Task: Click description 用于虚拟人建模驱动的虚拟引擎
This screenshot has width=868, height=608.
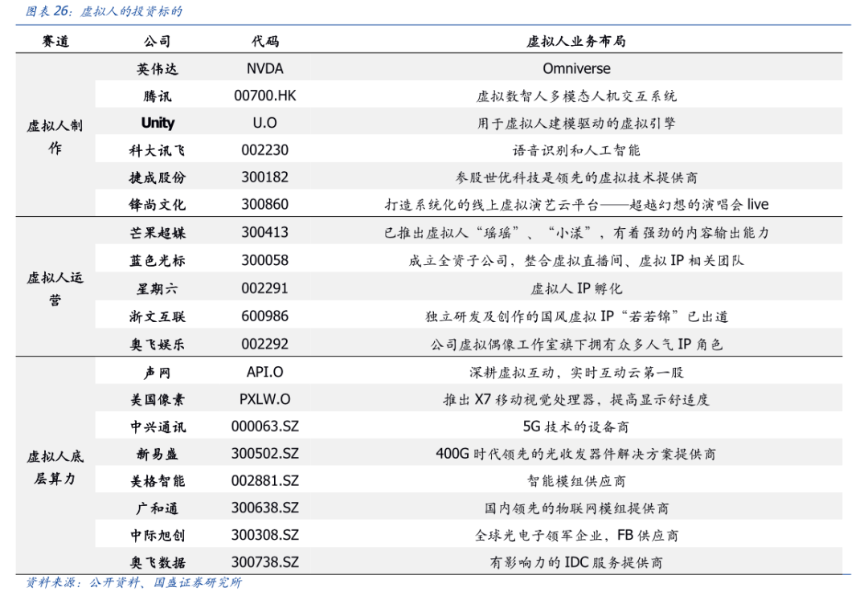Action: click(576, 123)
